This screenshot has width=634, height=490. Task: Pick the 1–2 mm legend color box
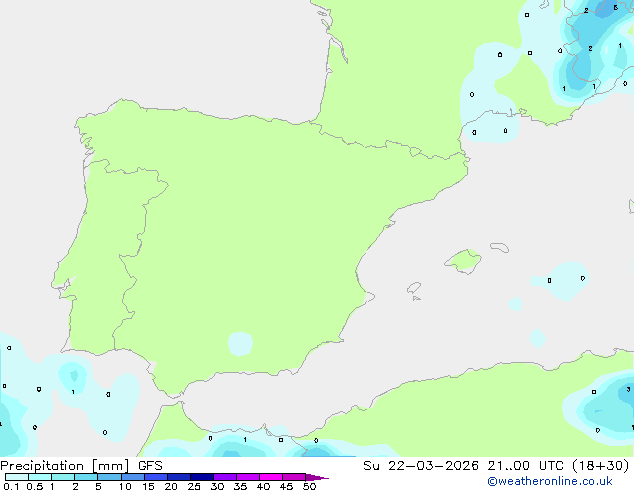(x=63, y=477)
